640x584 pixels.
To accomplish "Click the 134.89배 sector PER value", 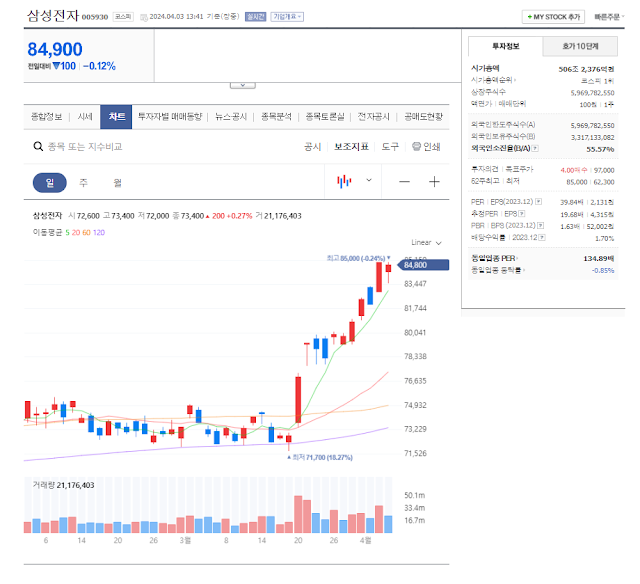I will [599, 258].
